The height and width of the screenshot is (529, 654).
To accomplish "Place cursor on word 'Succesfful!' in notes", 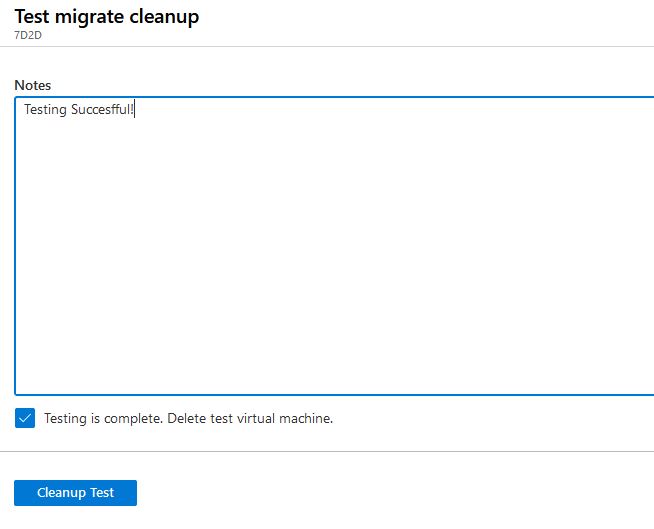I will click(x=102, y=109).
